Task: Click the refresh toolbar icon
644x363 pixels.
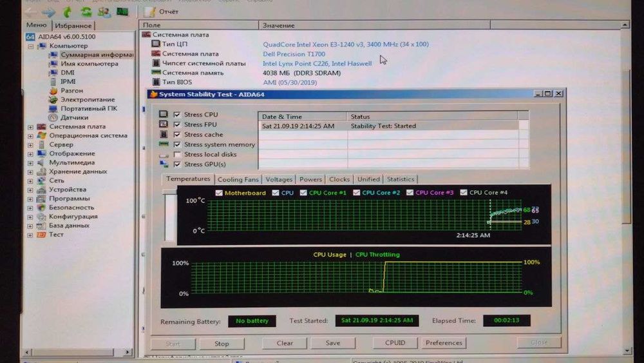Action: pos(86,12)
